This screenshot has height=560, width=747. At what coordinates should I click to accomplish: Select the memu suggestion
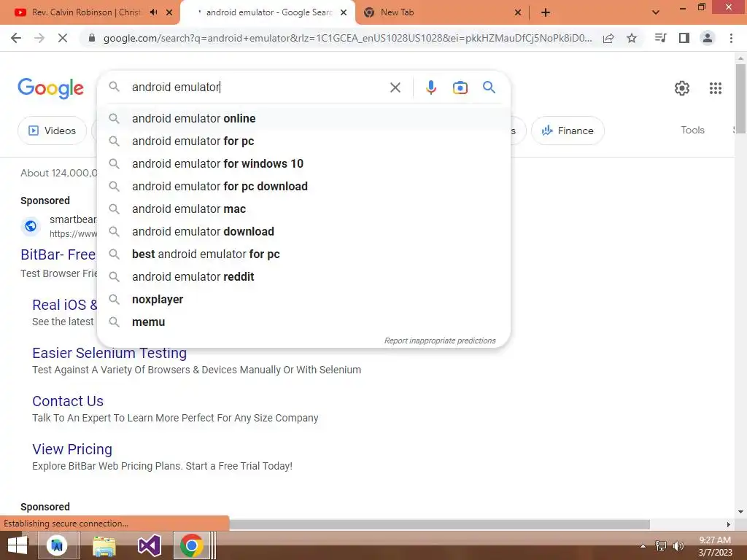click(303, 322)
